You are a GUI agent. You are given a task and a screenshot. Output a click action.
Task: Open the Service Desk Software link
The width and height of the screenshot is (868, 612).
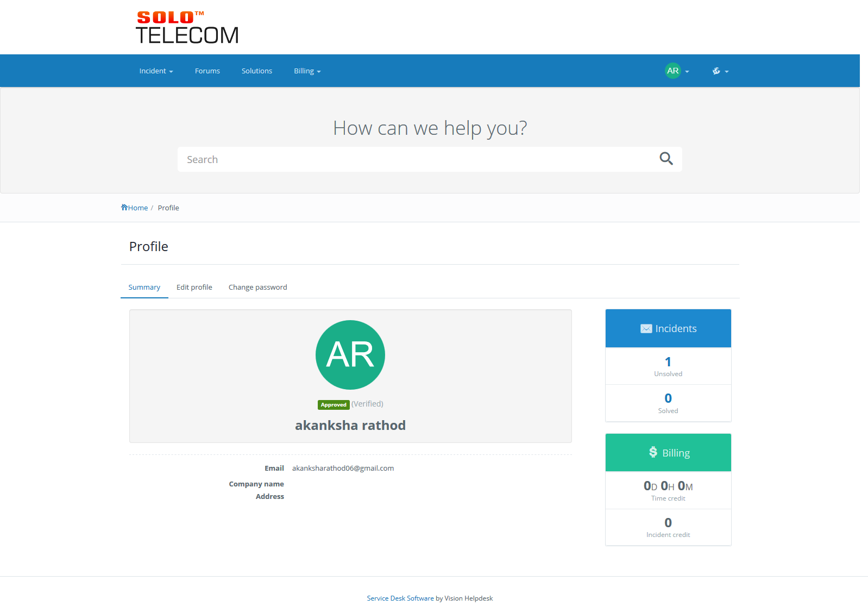pos(400,598)
